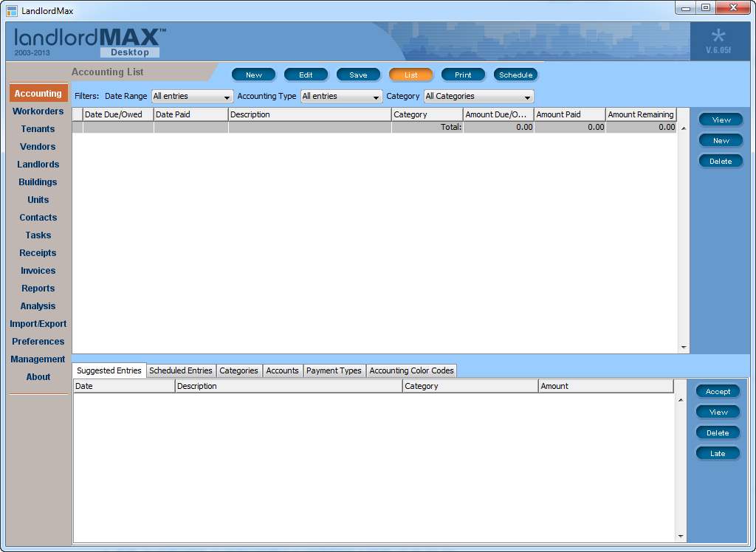
Task: Click the Total: label in totals row
Action: point(451,127)
